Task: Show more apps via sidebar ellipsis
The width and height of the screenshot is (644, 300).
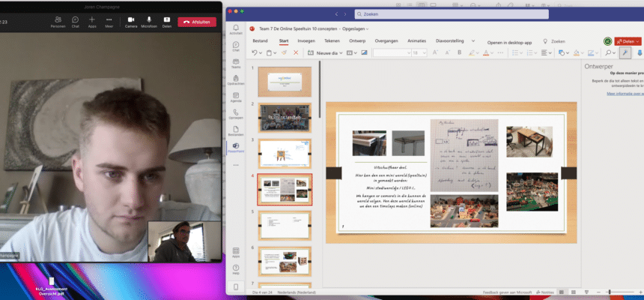Action: click(236, 165)
